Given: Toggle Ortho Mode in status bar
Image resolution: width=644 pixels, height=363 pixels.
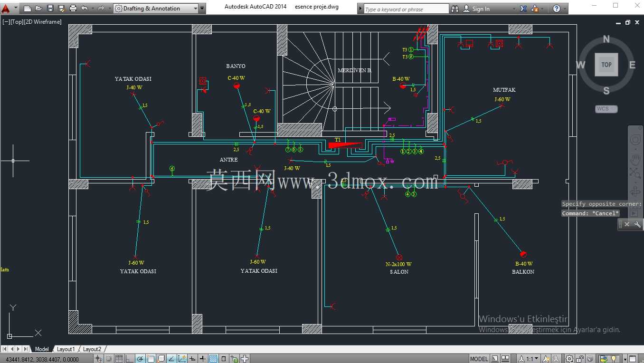Looking at the screenshot, I should pos(130,359).
